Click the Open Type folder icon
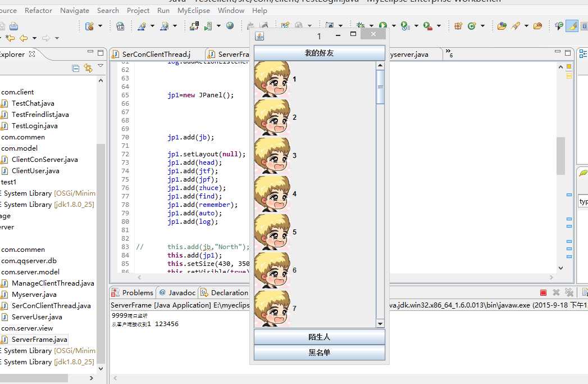588x384 pixels. pyautogui.click(x=502, y=26)
